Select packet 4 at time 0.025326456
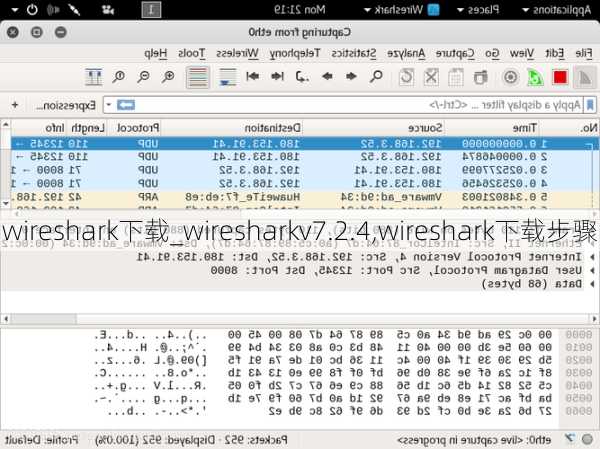Viewport: 600px width, 449px height. 304,183
